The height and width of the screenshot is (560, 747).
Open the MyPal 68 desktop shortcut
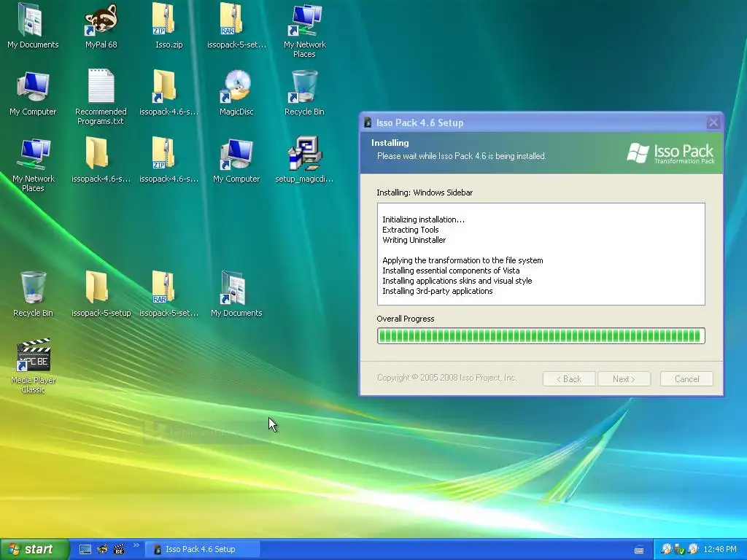[101, 25]
